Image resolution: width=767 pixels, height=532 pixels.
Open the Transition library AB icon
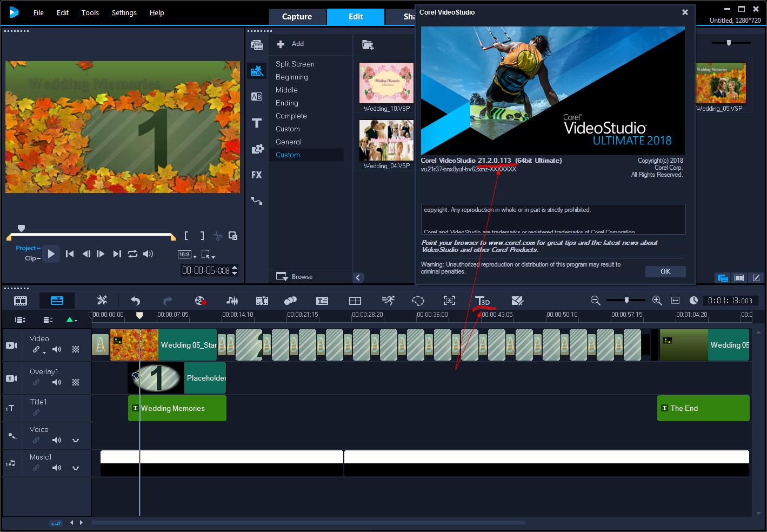click(257, 97)
